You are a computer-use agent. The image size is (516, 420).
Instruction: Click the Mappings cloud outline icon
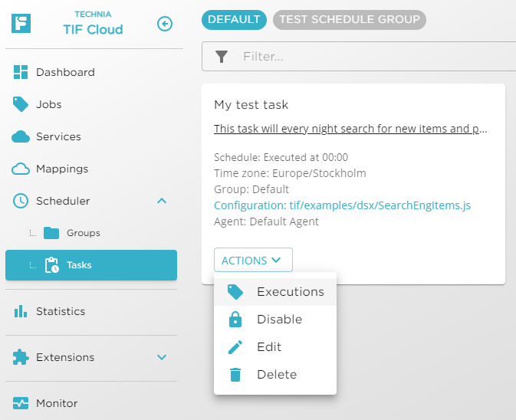(x=21, y=169)
